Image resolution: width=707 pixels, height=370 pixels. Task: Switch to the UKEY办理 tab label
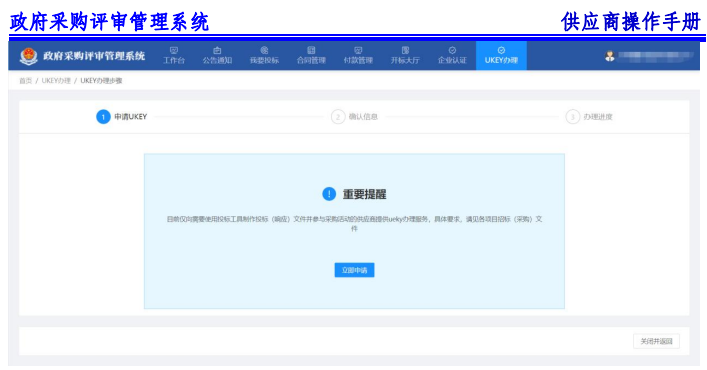pos(501,60)
